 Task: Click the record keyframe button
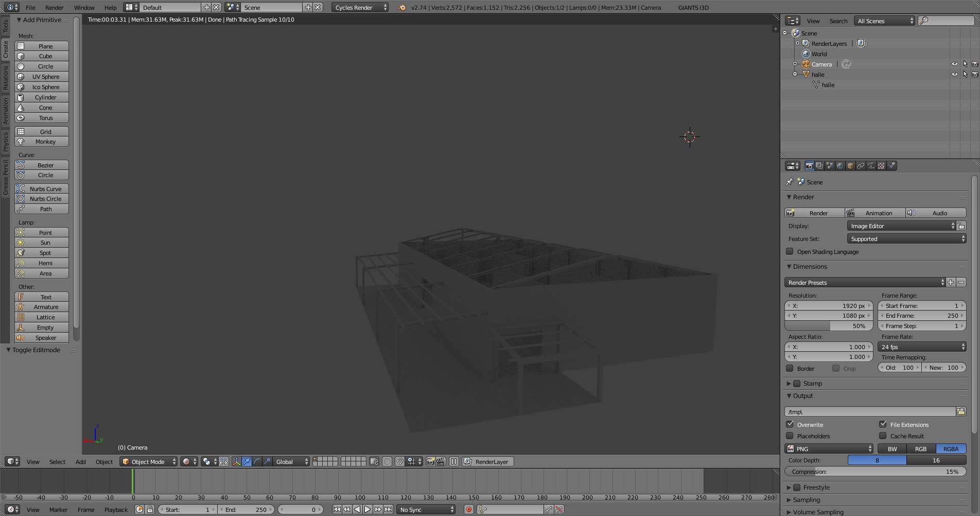(468, 509)
